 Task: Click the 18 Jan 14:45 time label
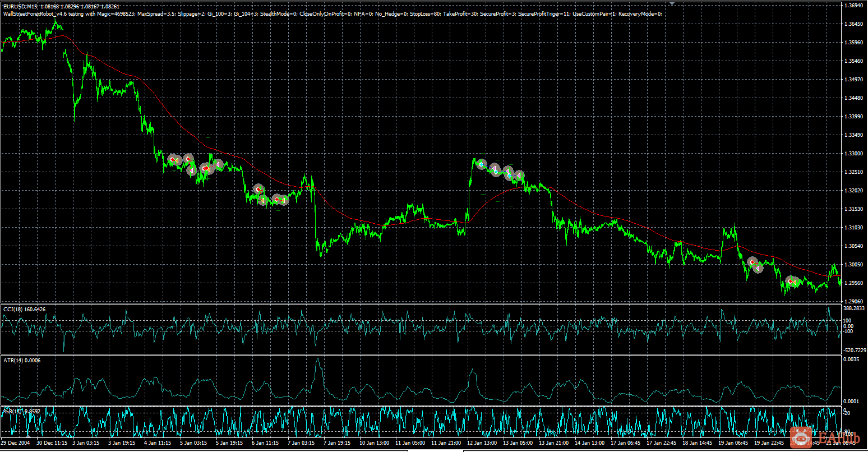(x=697, y=442)
